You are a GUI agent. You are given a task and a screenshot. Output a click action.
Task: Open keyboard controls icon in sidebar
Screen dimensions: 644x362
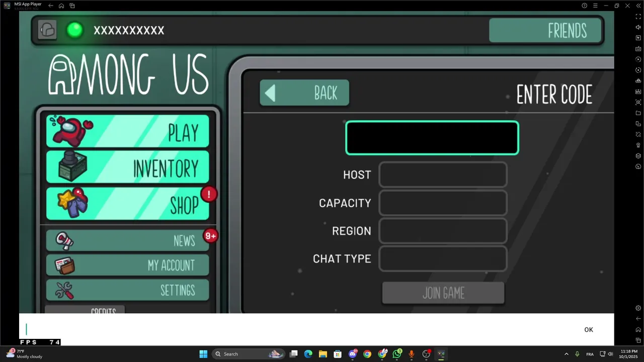638,49
